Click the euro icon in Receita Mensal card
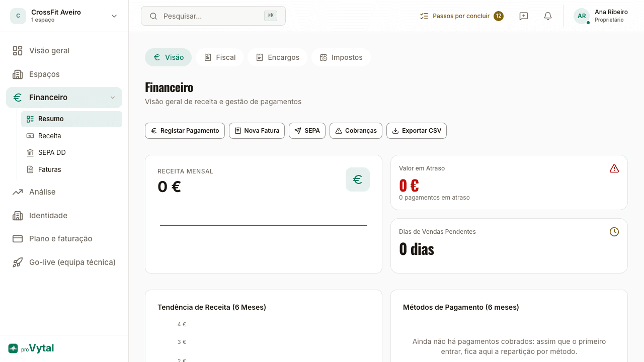644x362 pixels. [x=358, y=179]
